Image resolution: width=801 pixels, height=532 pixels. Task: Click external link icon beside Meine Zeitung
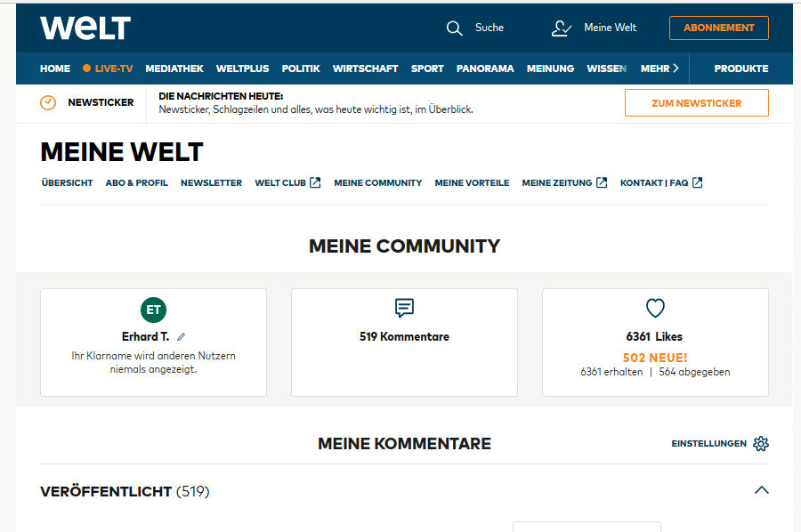(x=602, y=182)
